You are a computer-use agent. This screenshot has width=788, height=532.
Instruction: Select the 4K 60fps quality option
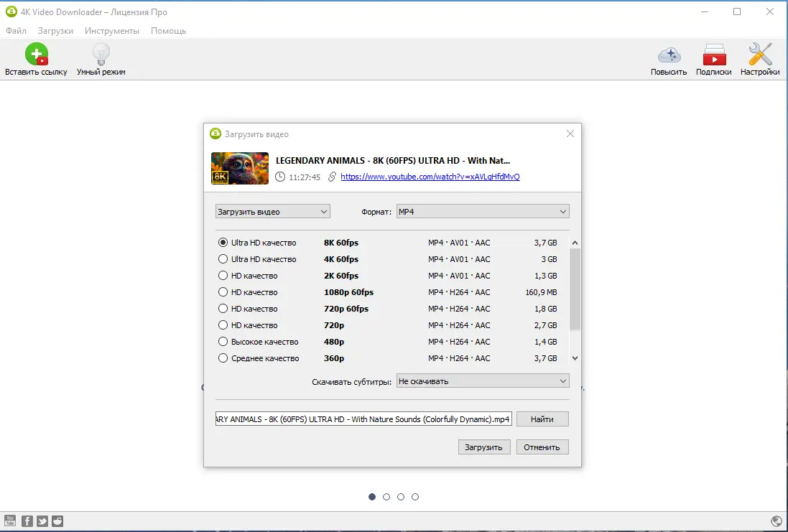tap(223, 259)
